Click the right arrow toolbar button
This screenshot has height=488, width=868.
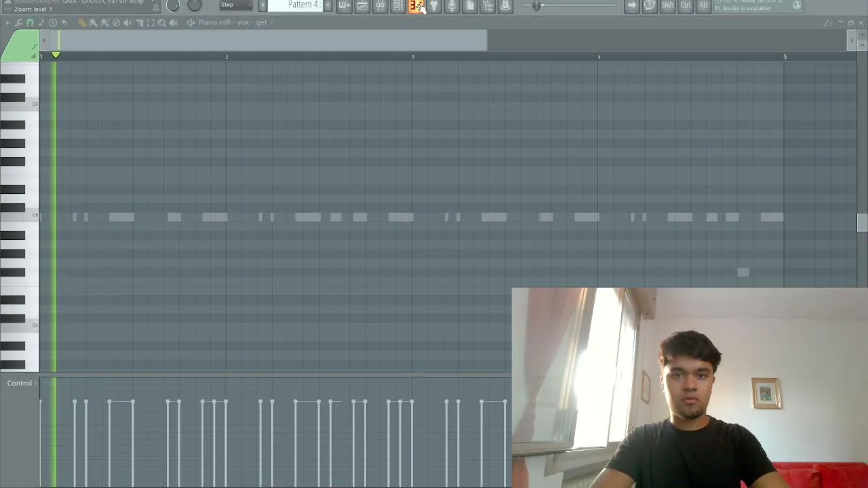pyautogui.click(x=632, y=6)
